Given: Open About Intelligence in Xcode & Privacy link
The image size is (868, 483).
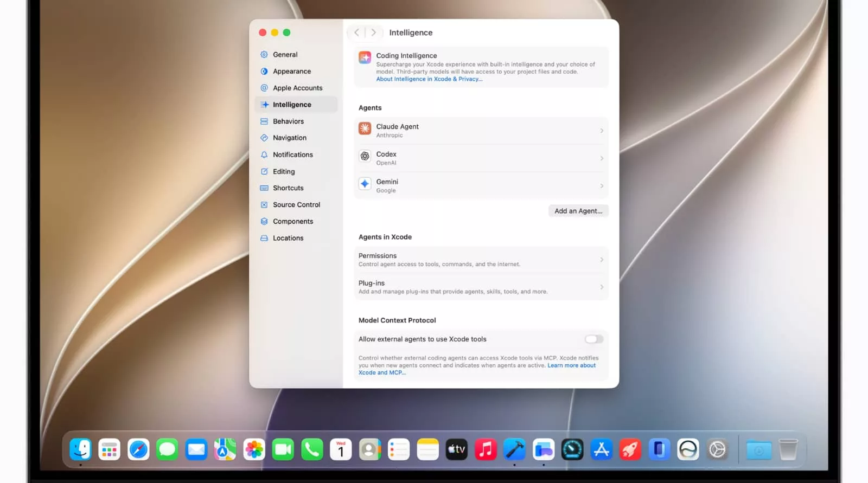Looking at the screenshot, I should [x=429, y=79].
